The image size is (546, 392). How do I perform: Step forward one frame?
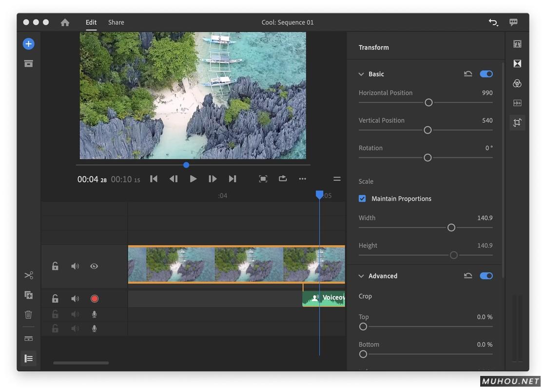click(213, 179)
